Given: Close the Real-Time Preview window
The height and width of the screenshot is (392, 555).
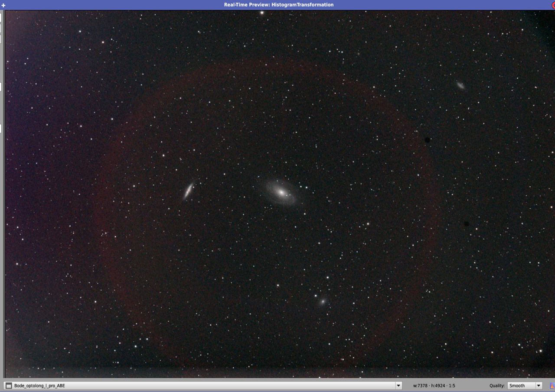Looking at the screenshot, I should pyautogui.click(x=552, y=5).
